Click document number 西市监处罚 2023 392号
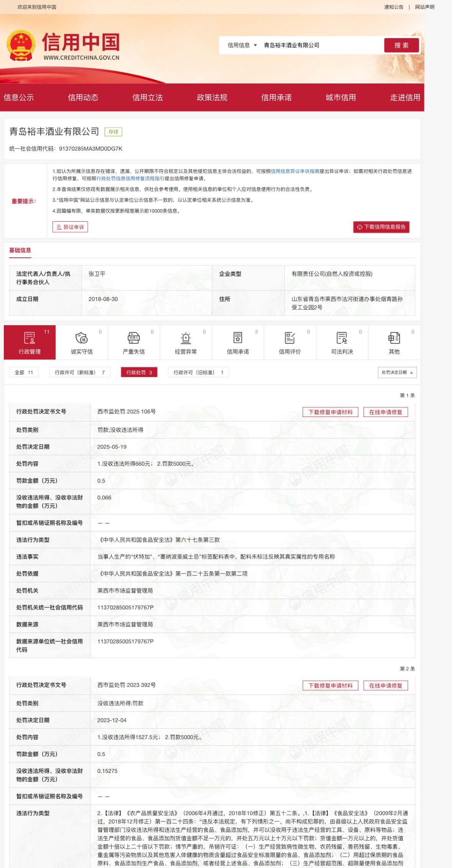This screenshot has height=868, width=452. pos(127,685)
